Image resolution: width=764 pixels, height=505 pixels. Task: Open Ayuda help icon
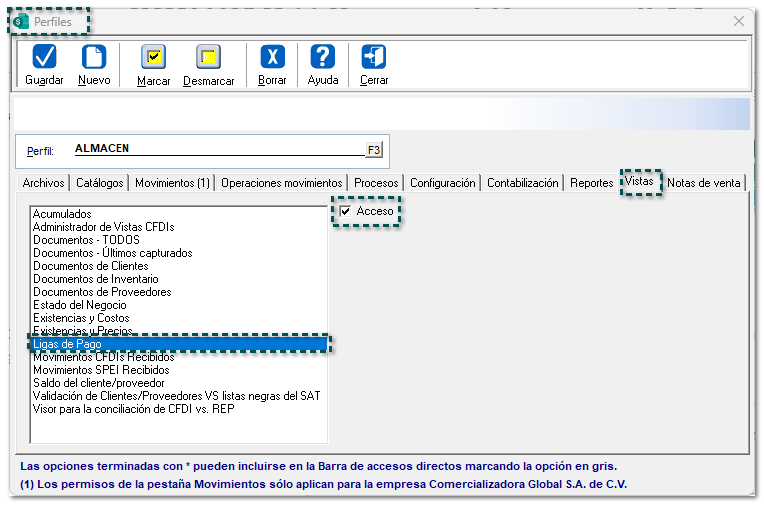point(322,57)
